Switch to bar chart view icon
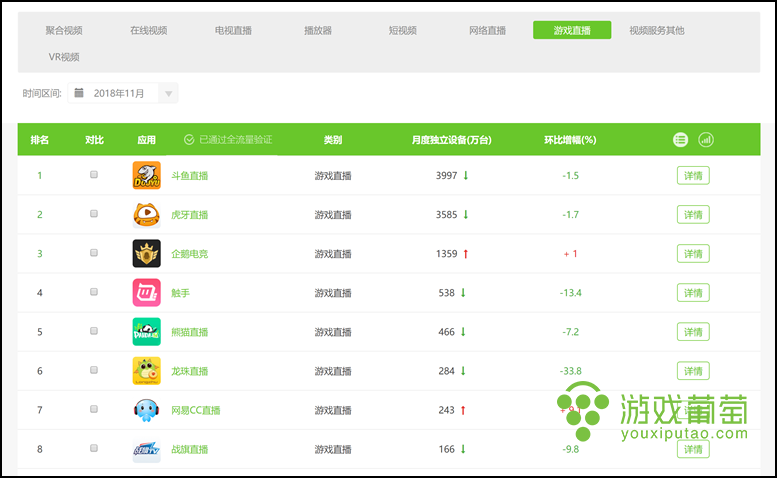777x478 pixels. (706, 140)
